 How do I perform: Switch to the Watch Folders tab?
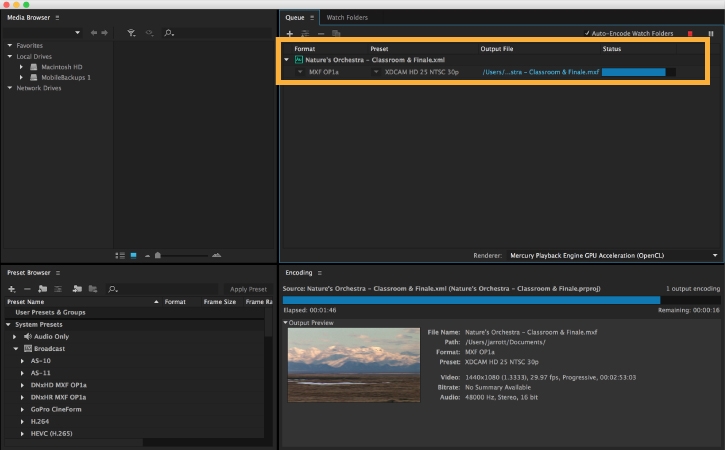coord(346,17)
